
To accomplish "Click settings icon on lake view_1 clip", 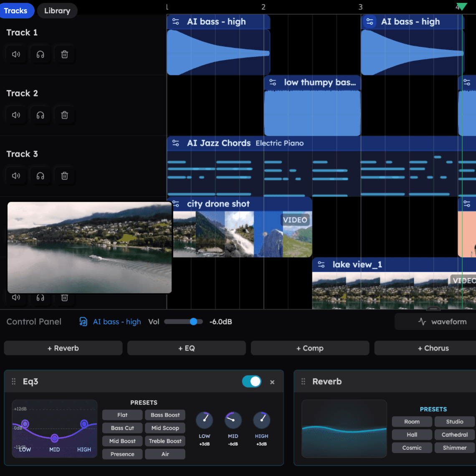I will pos(321,265).
